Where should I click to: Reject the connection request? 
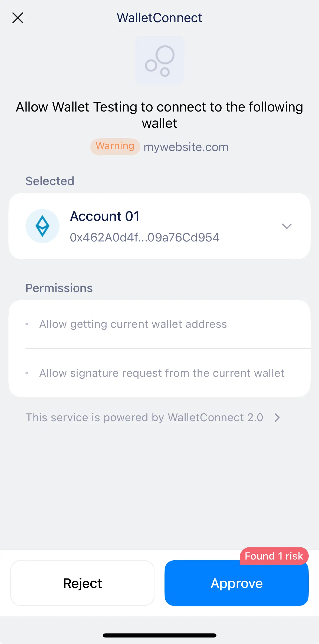coord(82,583)
